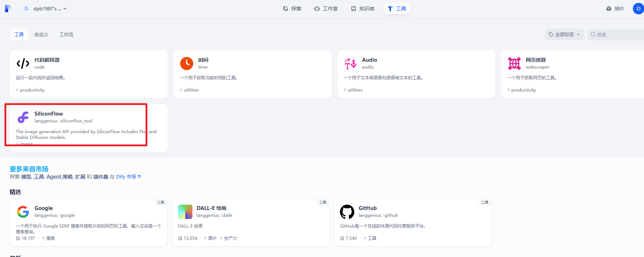
Task: Select the DALL-E colorful icon
Action: coord(185,212)
